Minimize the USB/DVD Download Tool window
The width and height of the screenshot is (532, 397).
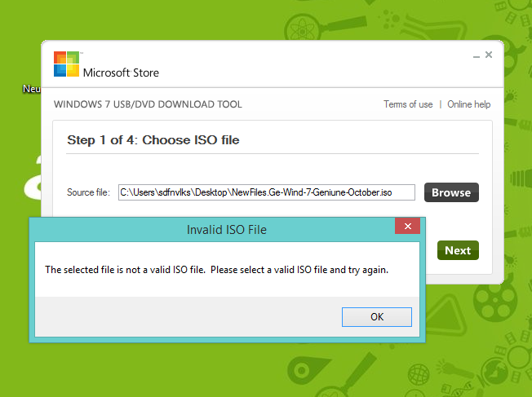click(x=477, y=56)
